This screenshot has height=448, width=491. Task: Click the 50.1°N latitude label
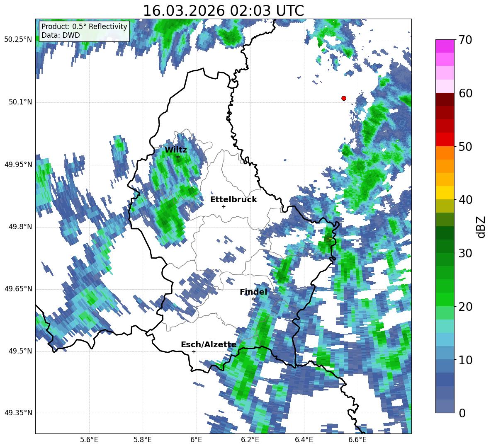20,102
